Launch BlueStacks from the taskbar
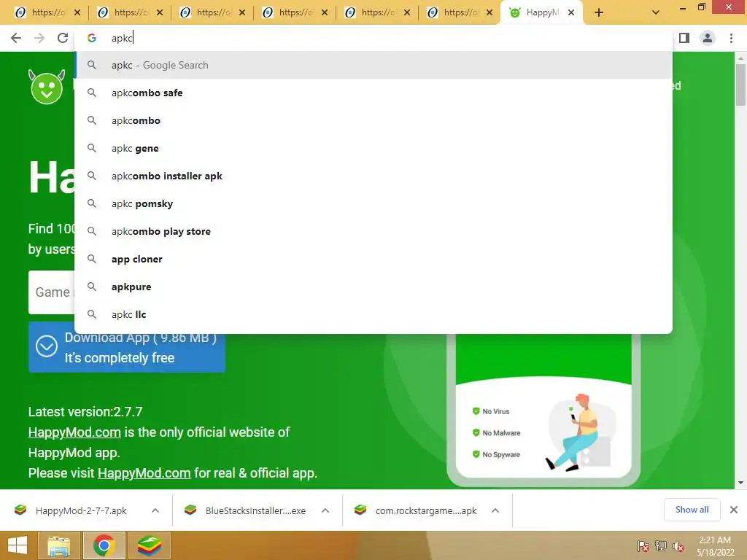747x560 pixels. (150, 545)
